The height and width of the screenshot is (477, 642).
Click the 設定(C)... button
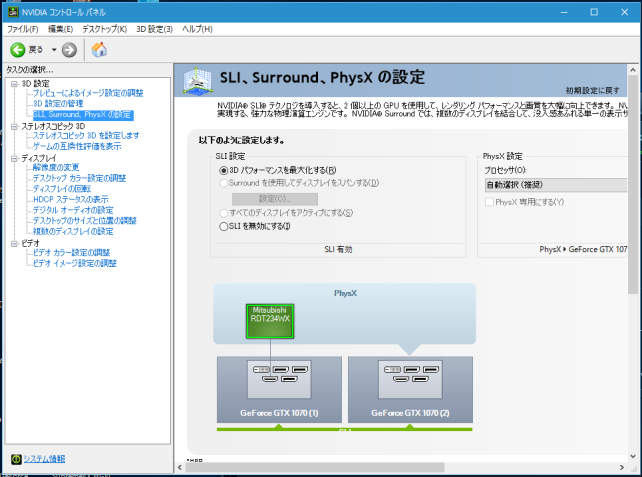tap(275, 199)
